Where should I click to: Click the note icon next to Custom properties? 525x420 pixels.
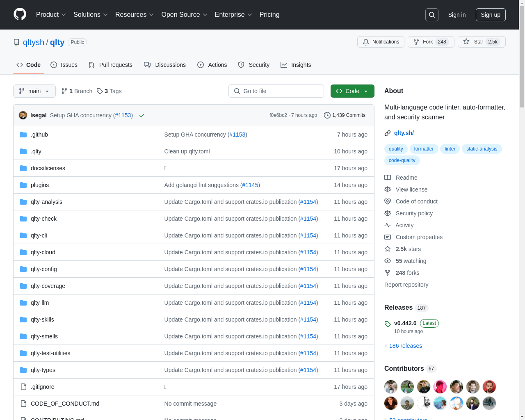388,237
